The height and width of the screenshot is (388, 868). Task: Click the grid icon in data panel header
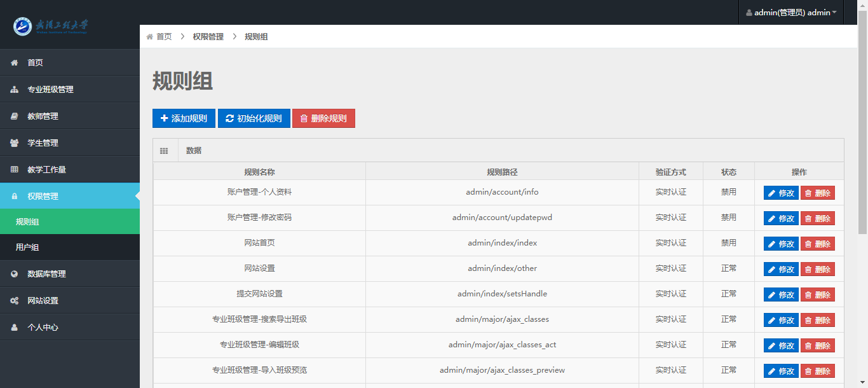pyautogui.click(x=164, y=151)
